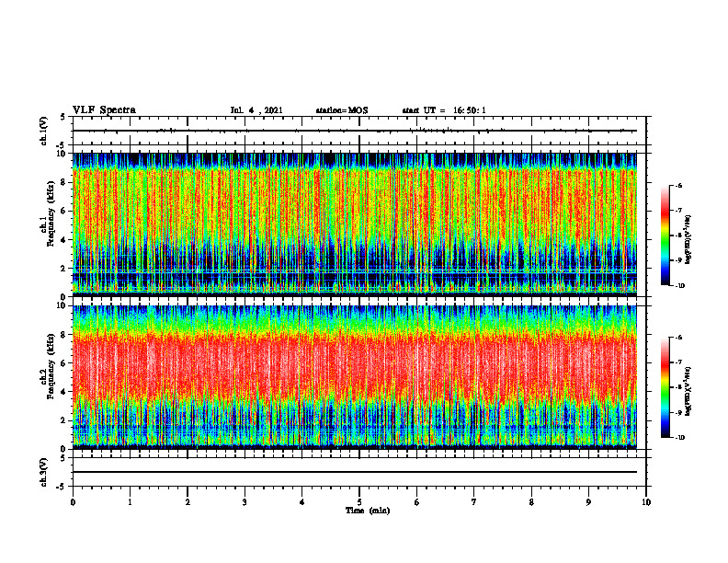Click the time axis tick label 2

(188, 502)
